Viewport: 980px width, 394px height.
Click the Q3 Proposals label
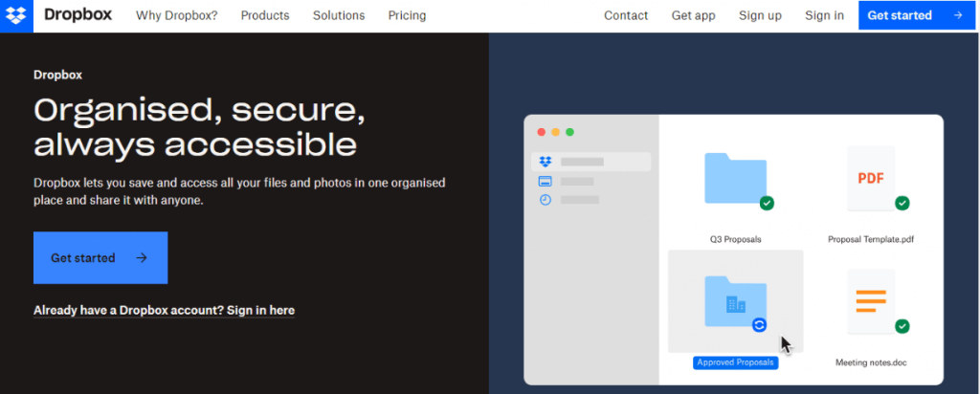(x=736, y=239)
